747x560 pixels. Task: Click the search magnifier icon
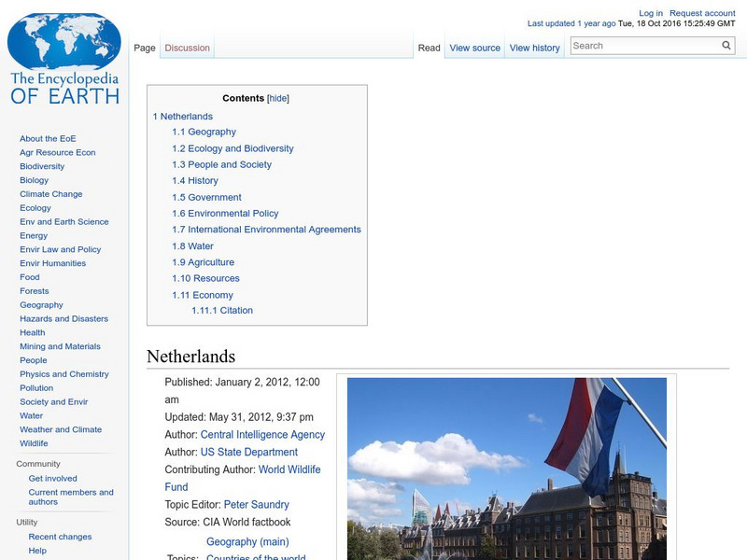(x=726, y=45)
